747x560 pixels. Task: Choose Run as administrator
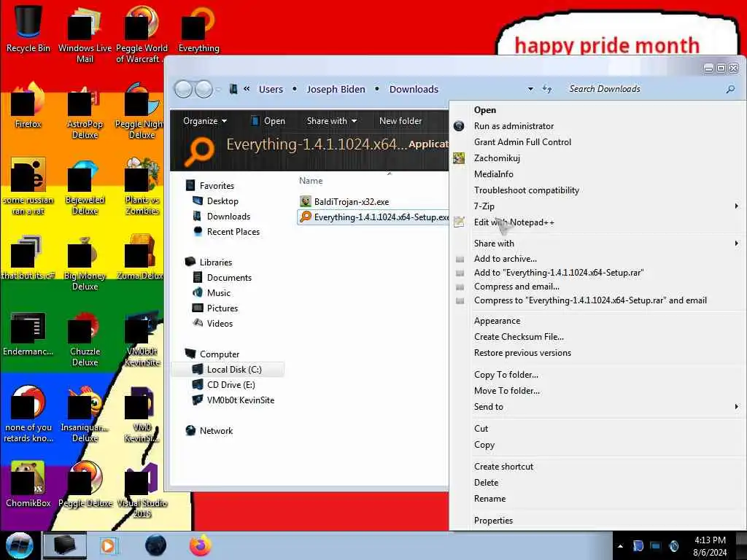(514, 126)
